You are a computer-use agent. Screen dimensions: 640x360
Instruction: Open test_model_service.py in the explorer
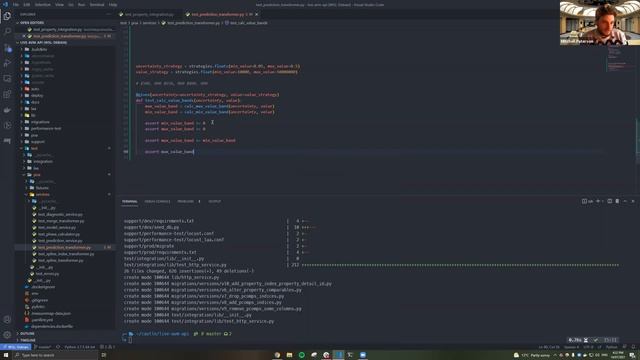pos(56,227)
